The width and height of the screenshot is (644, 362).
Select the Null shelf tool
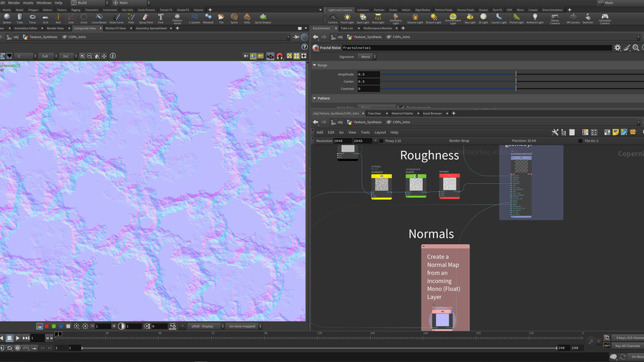[x=58, y=18]
